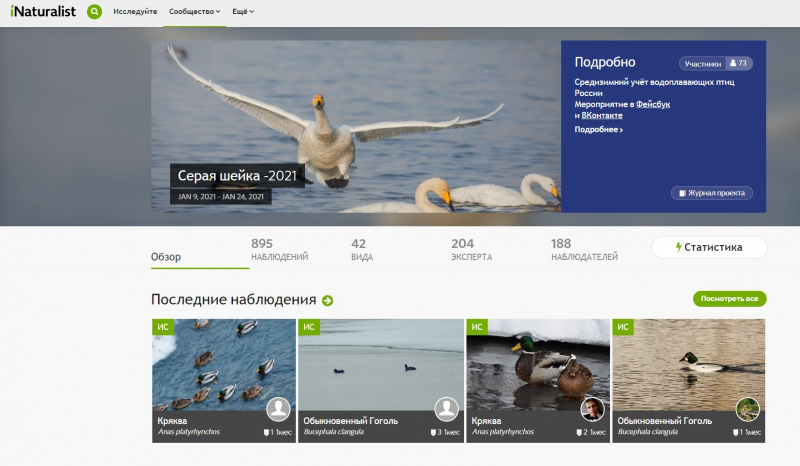Click green arrow next to Последние наблюдения
The image size is (800, 466).
tap(327, 300)
